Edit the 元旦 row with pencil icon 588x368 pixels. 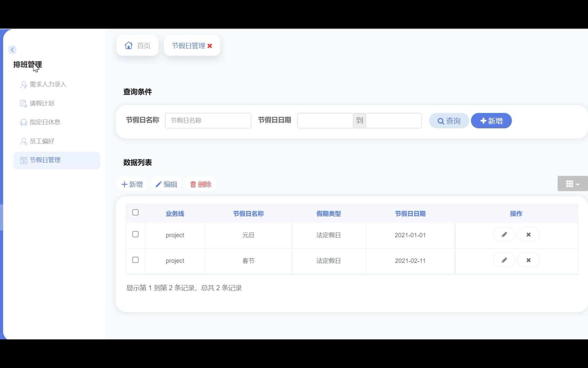pyautogui.click(x=504, y=234)
